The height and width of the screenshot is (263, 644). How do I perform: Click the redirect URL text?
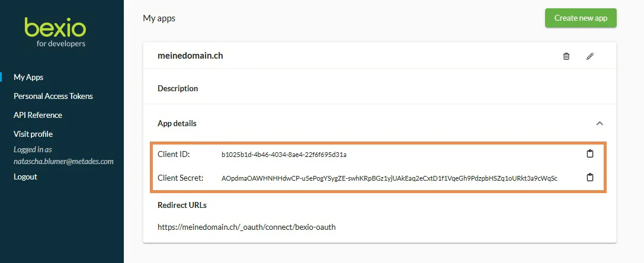(x=246, y=227)
